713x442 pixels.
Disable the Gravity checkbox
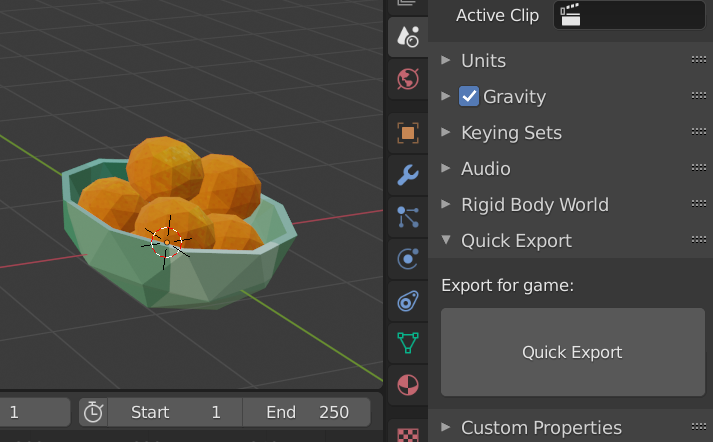[x=469, y=96]
